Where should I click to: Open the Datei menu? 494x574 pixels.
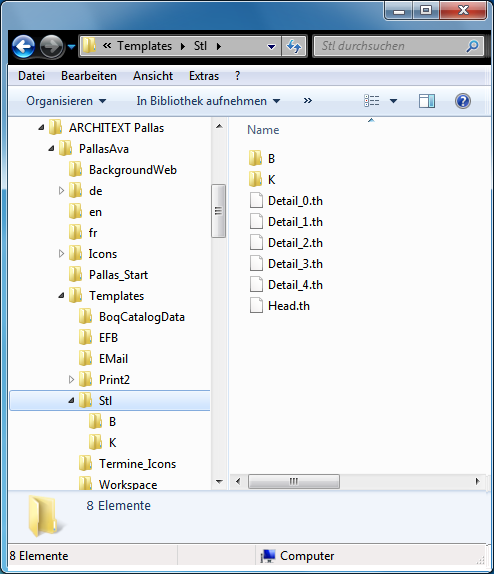tap(31, 76)
